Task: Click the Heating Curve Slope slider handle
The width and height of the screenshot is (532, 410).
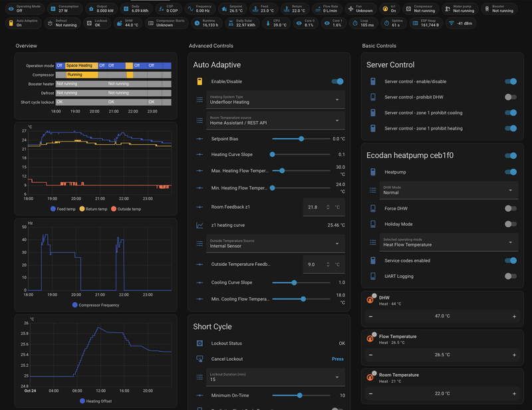Action: [x=272, y=154]
